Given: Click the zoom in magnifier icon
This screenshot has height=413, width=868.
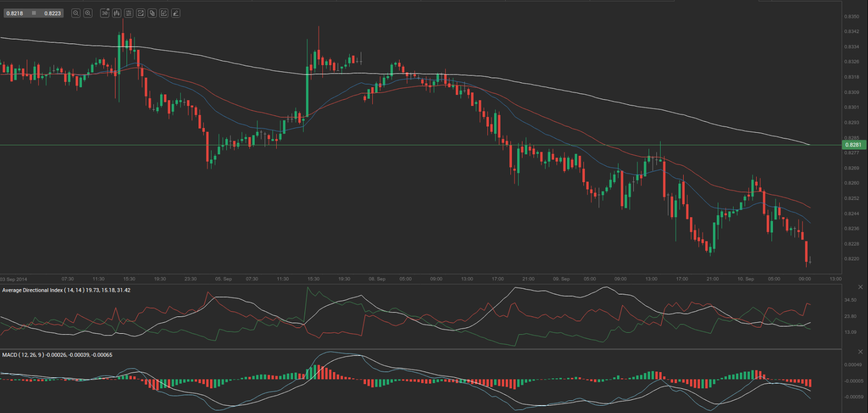Looking at the screenshot, I should click(x=88, y=13).
